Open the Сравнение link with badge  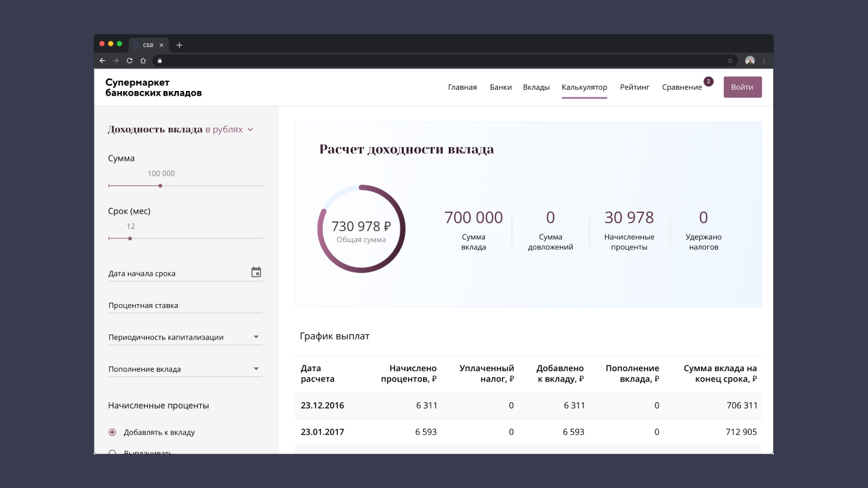(x=682, y=87)
